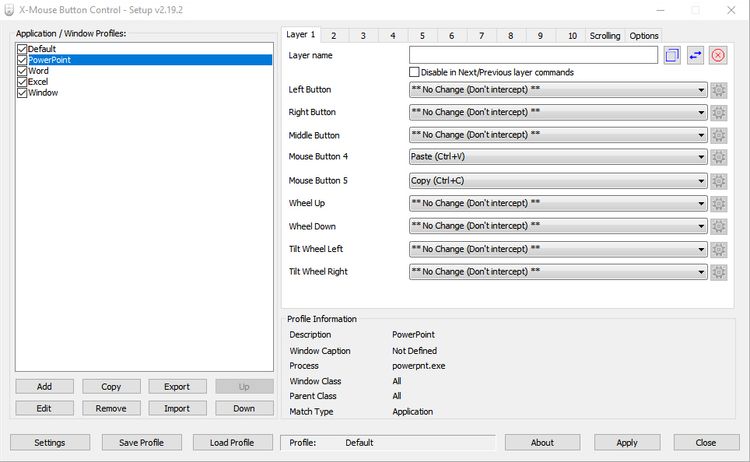
Task: Open gear settings for Tilt Wheel Right
Action: pos(718,272)
